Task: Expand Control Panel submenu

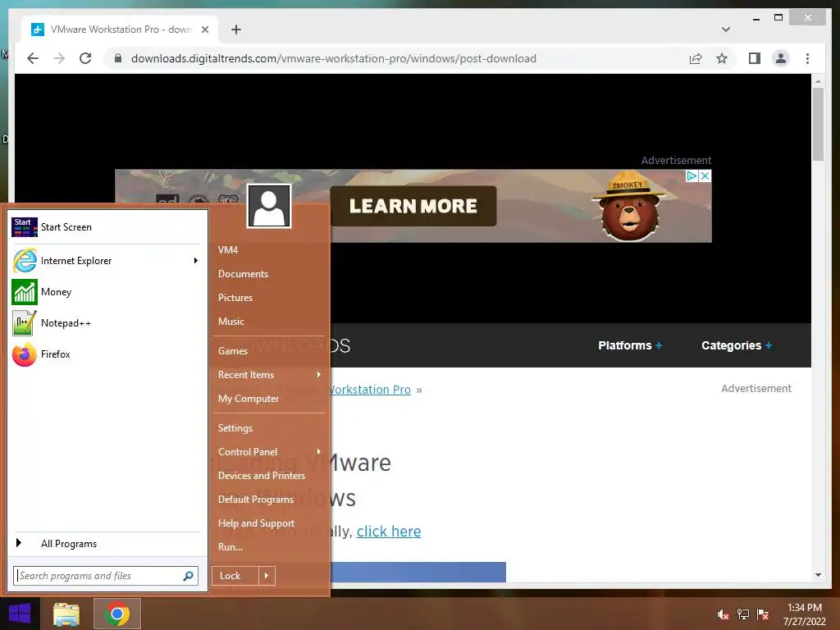Action: click(319, 452)
